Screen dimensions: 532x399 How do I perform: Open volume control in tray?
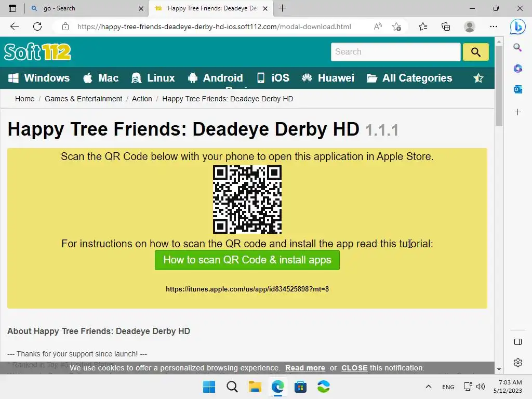[x=481, y=387]
